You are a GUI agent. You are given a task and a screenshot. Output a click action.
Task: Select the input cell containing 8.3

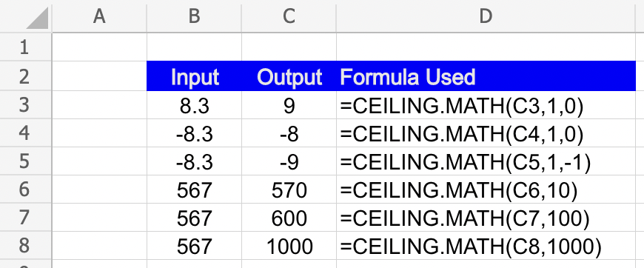[194, 105]
